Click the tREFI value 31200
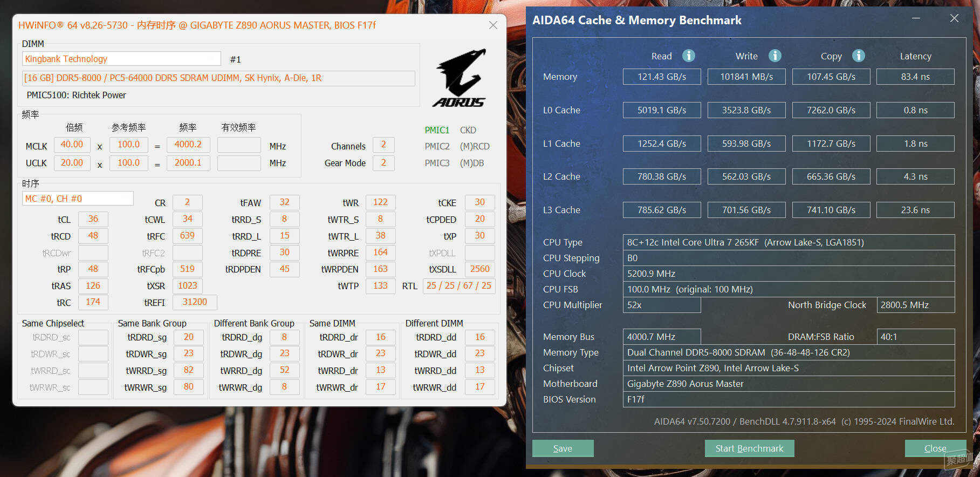Image resolution: width=980 pixels, height=477 pixels. pyautogui.click(x=195, y=302)
